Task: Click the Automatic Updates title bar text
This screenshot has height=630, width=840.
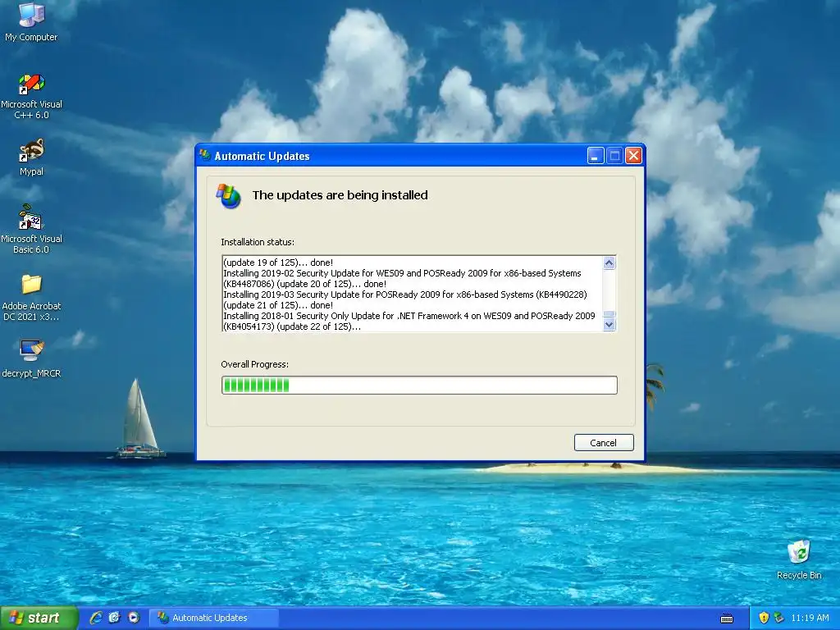Action: click(262, 156)
